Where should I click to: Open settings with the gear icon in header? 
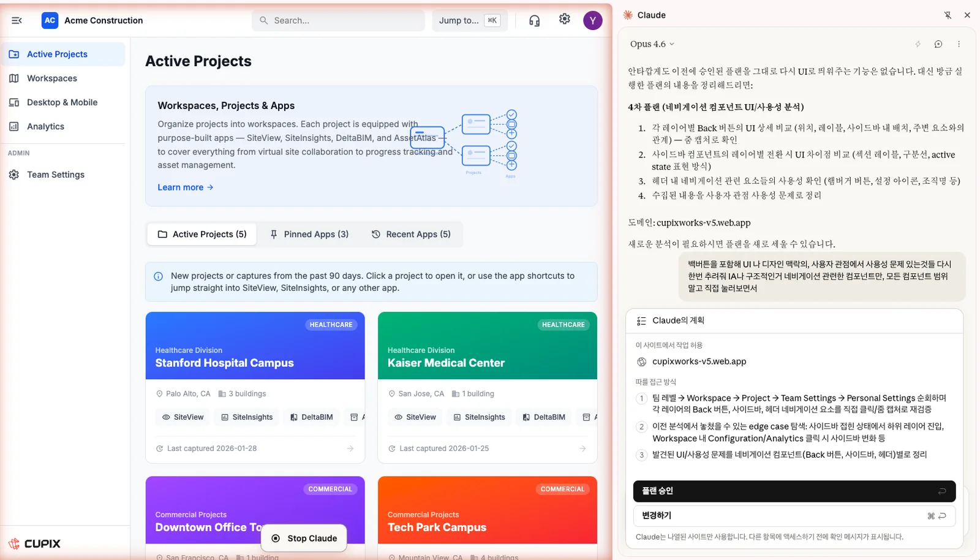(564, 20)
